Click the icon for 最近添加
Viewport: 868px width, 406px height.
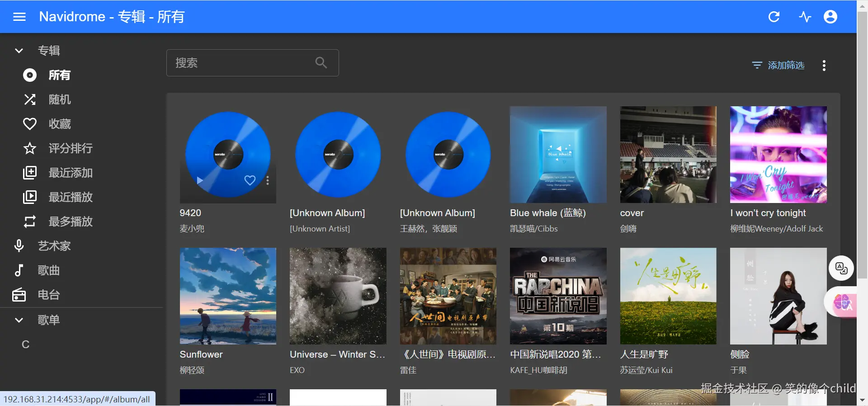point(30,173)
